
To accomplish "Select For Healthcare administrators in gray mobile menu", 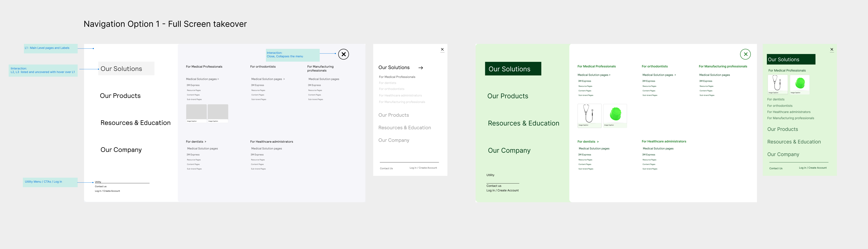I will point(400,96).
